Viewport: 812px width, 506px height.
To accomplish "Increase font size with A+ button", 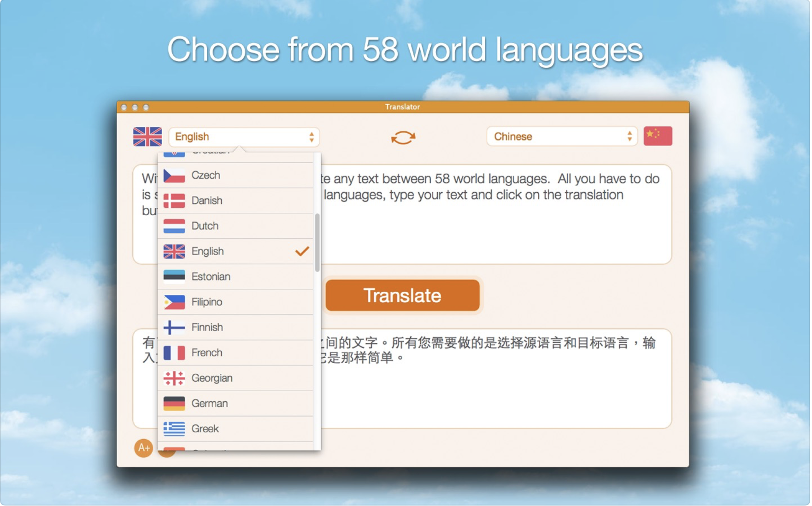I will 143,447.
